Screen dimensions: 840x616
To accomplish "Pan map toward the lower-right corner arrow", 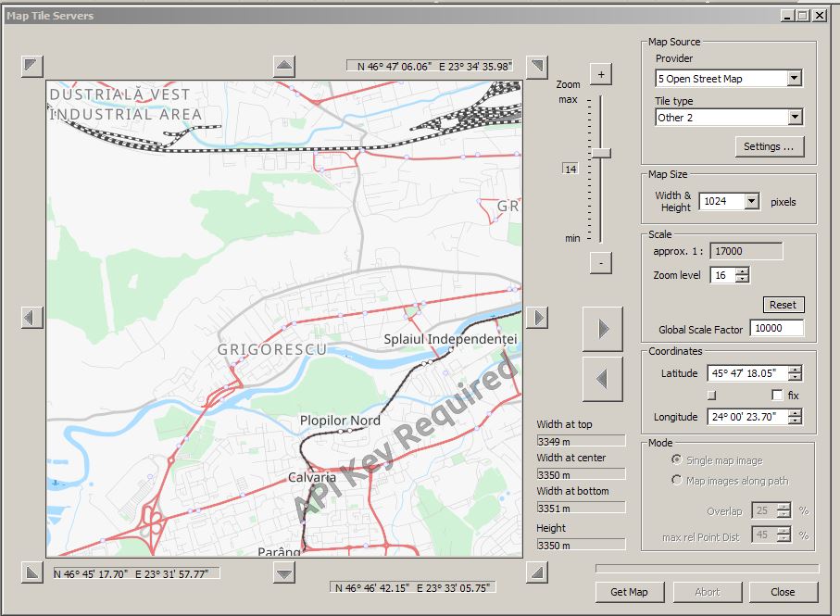I will (x=537, y=572).
